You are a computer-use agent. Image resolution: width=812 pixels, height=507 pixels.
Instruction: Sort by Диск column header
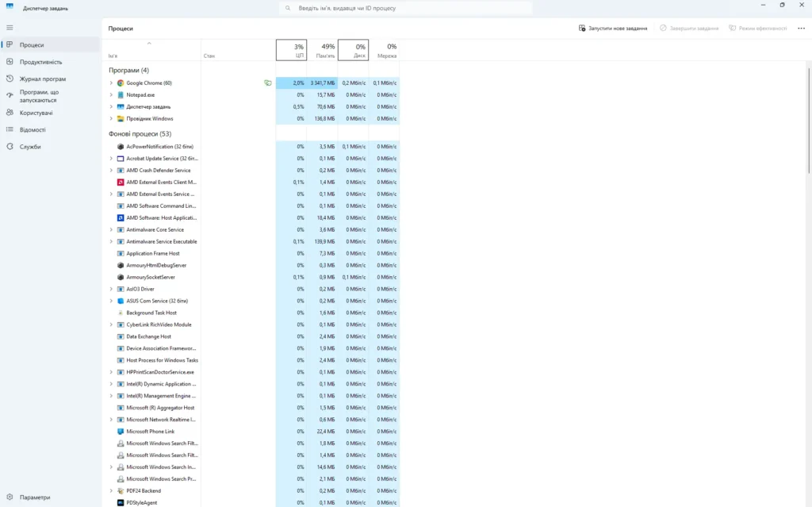tap(353, 50)
